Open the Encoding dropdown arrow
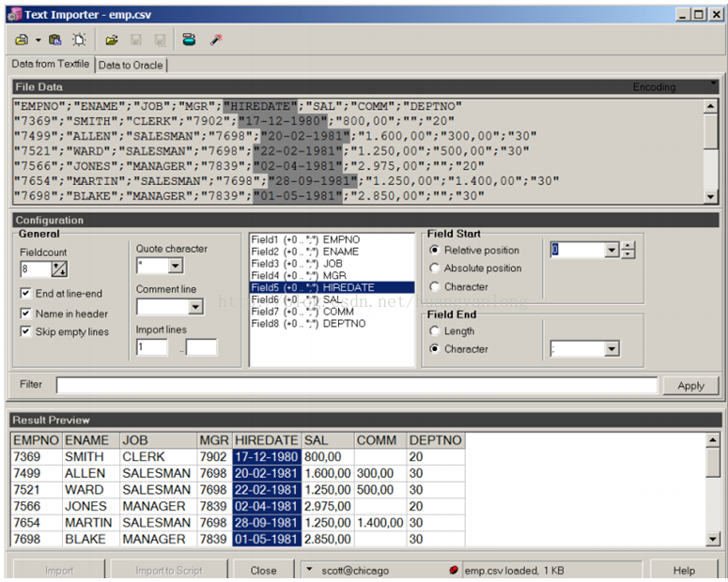728x582 pixels. point(713,84)
